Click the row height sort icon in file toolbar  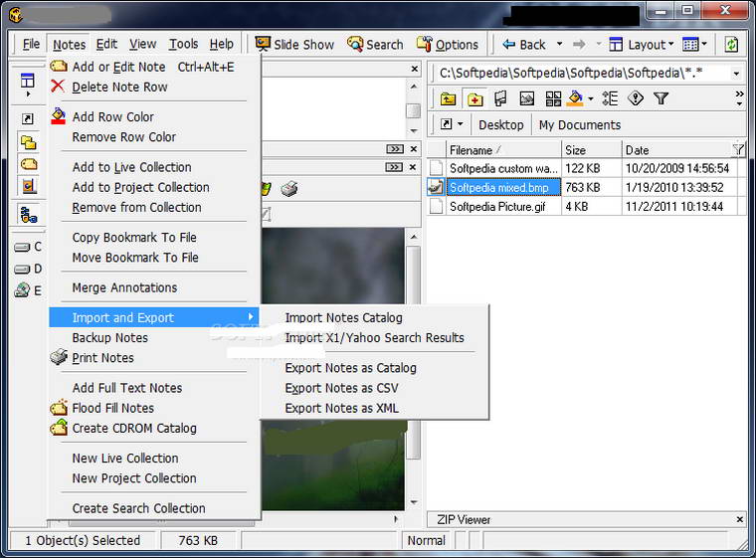point(610,98)
